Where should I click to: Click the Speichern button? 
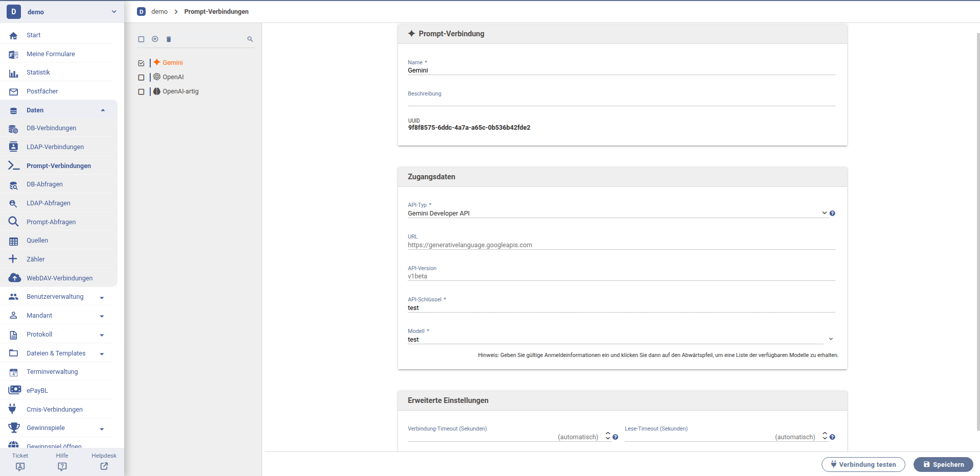pyautogui.click(x=943, y=464)
